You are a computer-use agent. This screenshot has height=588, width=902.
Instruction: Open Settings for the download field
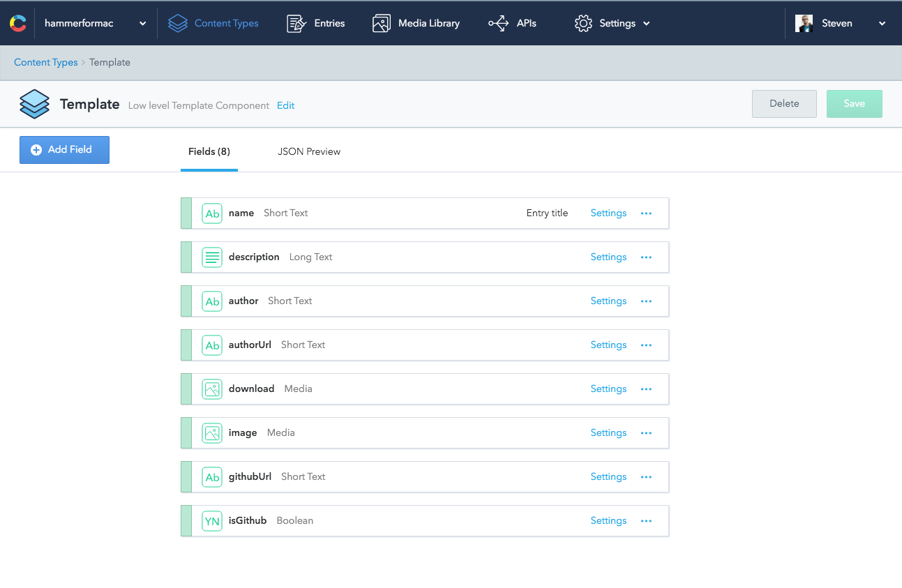point(608,389)
